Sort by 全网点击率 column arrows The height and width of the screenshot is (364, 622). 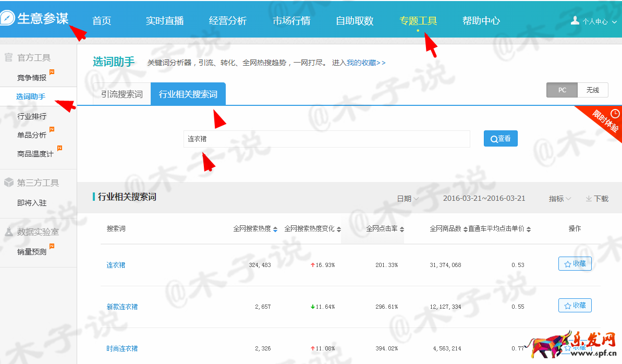point(402,229)
